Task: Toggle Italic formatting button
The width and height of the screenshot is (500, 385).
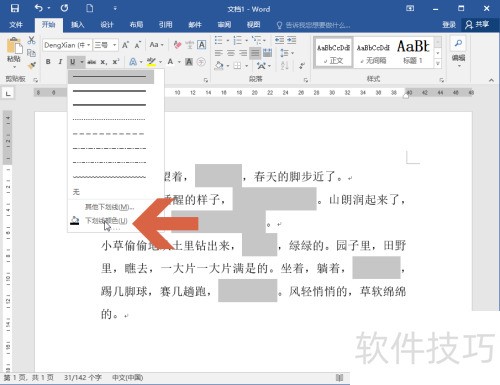Action: (x=60, y=62)
